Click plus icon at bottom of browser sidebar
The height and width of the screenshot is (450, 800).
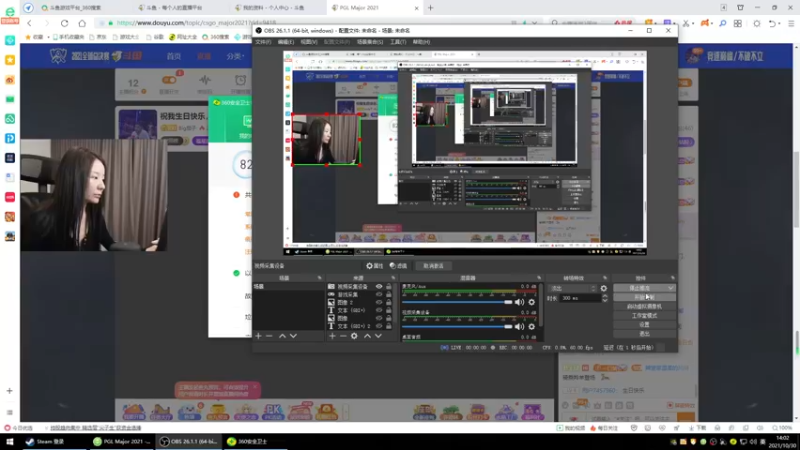[x=10, y=391]
